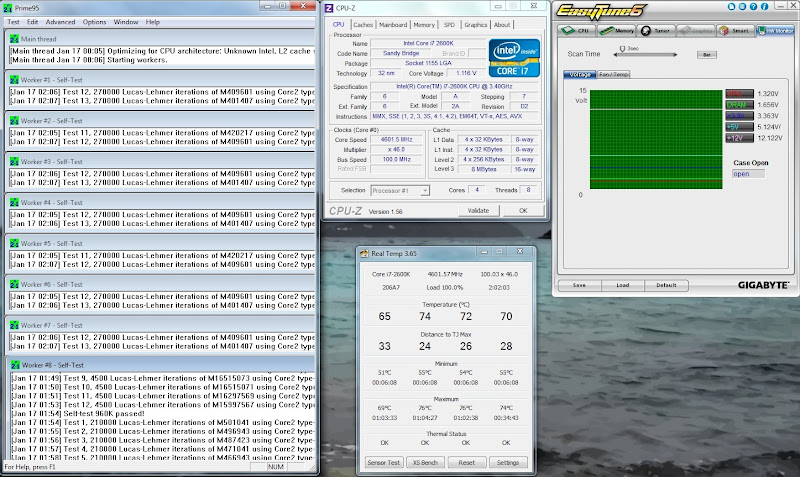Switch to the Memory tab in CPU-Z

pyautogui.click(x=424, y=24)
